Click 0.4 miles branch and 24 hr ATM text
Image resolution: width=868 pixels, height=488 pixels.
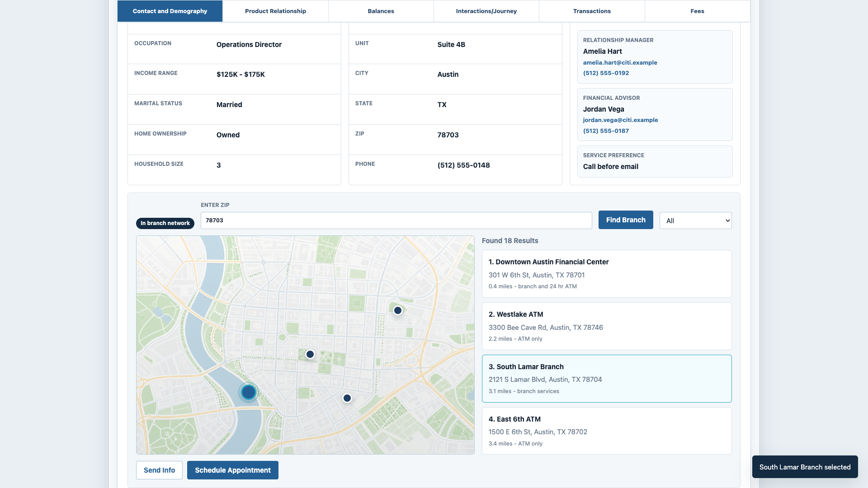[533, 286]
